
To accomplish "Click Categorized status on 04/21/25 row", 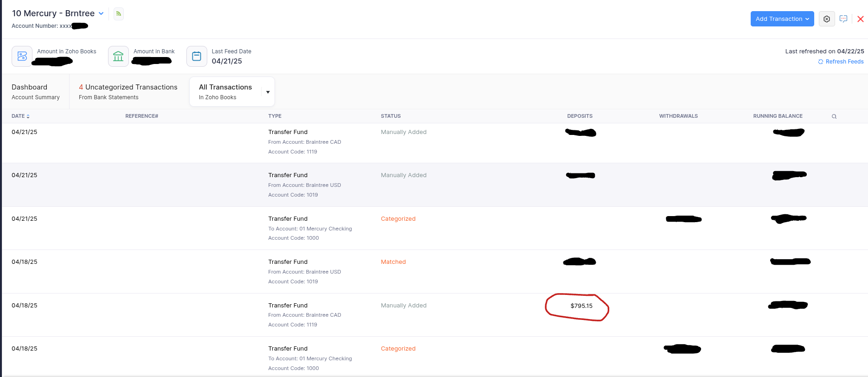I will click(398, 219).
